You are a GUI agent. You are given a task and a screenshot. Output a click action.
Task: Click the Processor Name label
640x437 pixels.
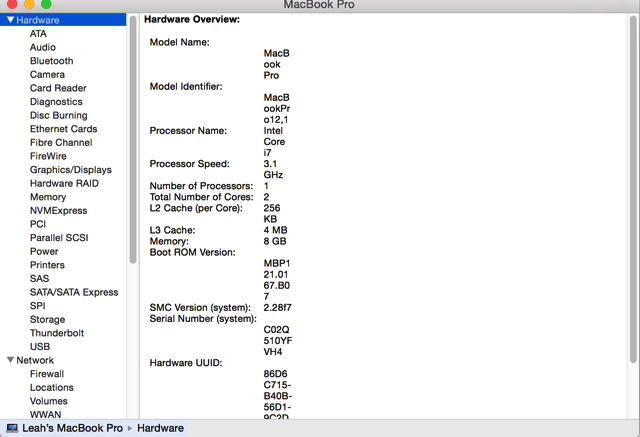click(x=188, y=131)
